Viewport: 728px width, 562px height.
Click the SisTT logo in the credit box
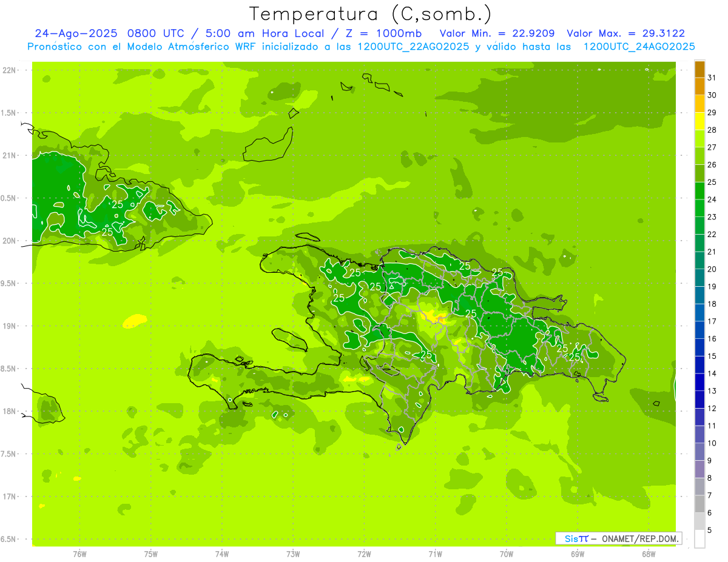pyautogui.click(x=576, y=538)
